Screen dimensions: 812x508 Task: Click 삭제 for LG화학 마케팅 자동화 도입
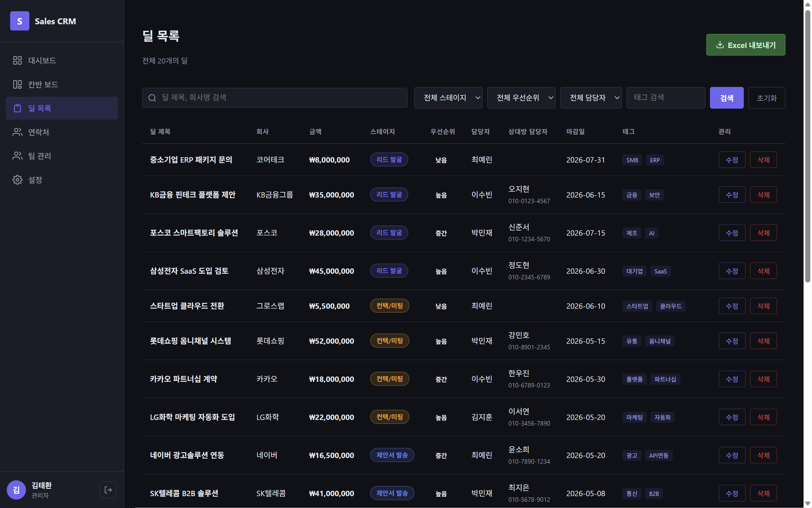click(x=763, y=417)
